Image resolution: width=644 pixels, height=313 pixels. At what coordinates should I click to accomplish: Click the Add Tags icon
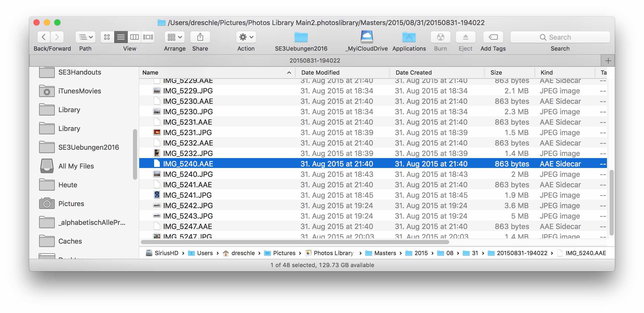click(493, 37)
